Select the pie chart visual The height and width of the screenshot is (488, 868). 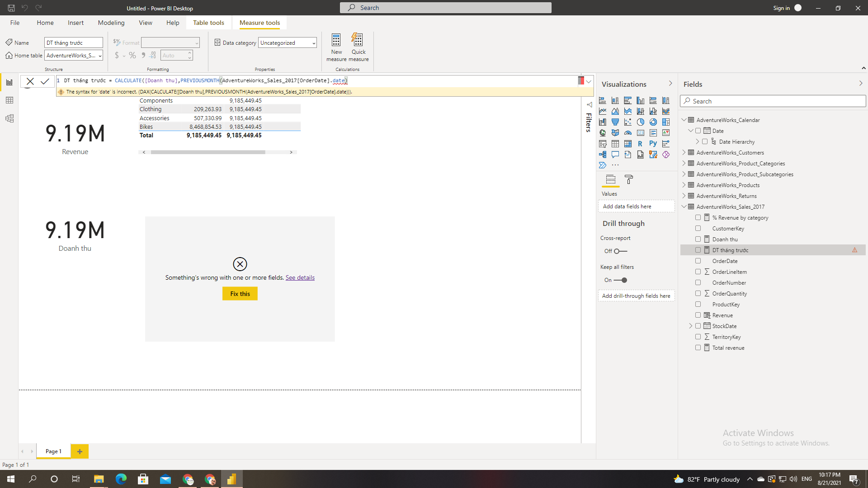(641, 122)
